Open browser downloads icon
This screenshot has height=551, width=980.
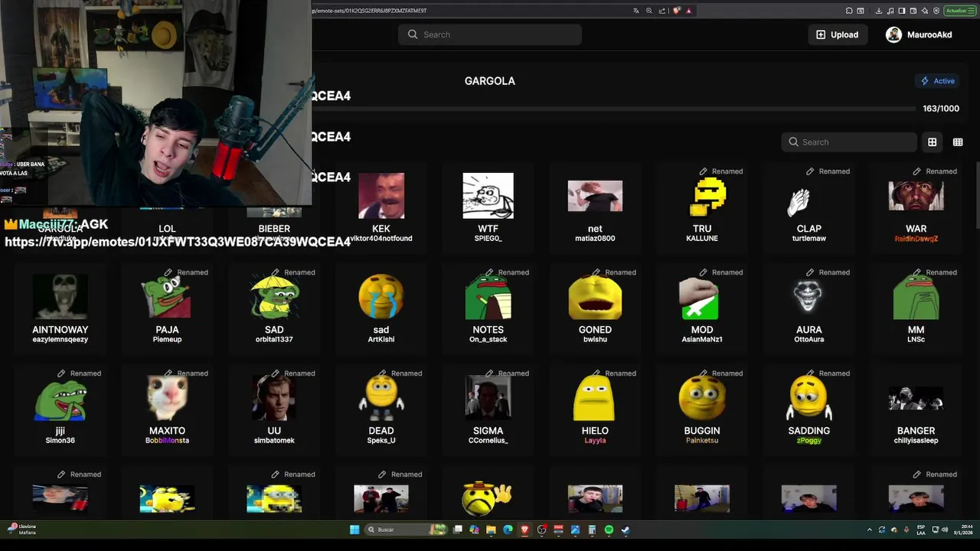pyautogui.click(x=878, y=11)
